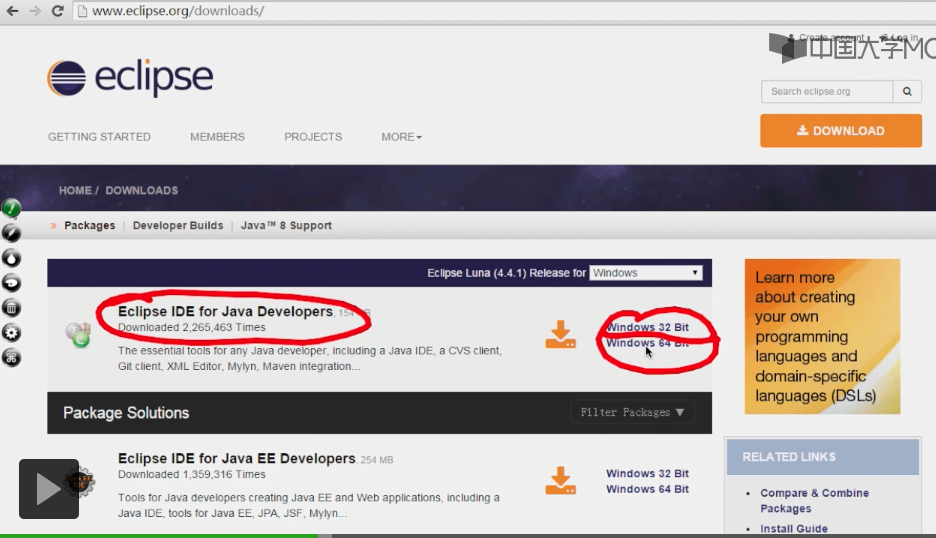
Task: Click the orange DOWNLOAD button
Action: (840, 131)
